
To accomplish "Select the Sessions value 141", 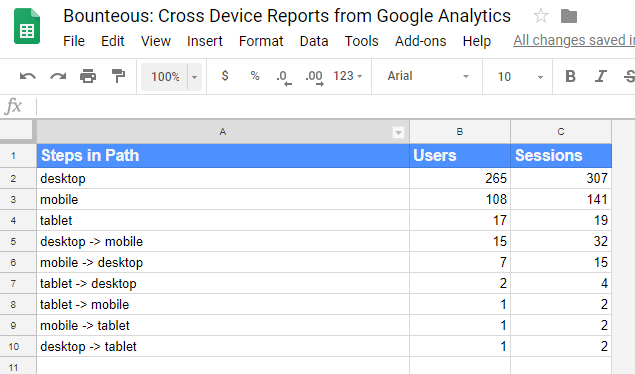I will coord(561,200).
